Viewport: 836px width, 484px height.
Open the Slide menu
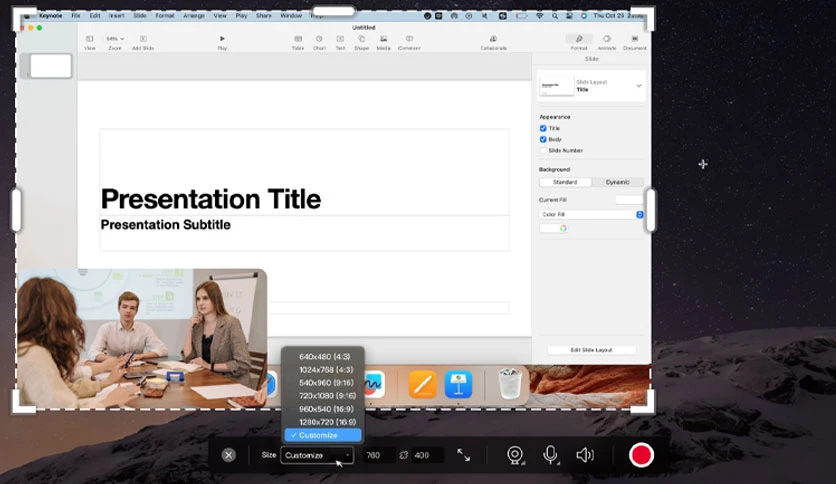140,15
